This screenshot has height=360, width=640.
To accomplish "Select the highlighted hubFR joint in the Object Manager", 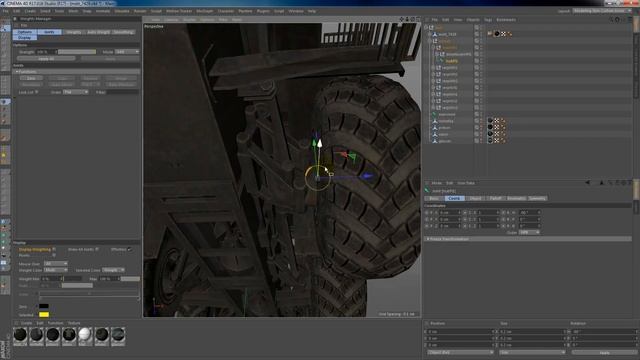I will pyautogui.click(x=451, y=61).
